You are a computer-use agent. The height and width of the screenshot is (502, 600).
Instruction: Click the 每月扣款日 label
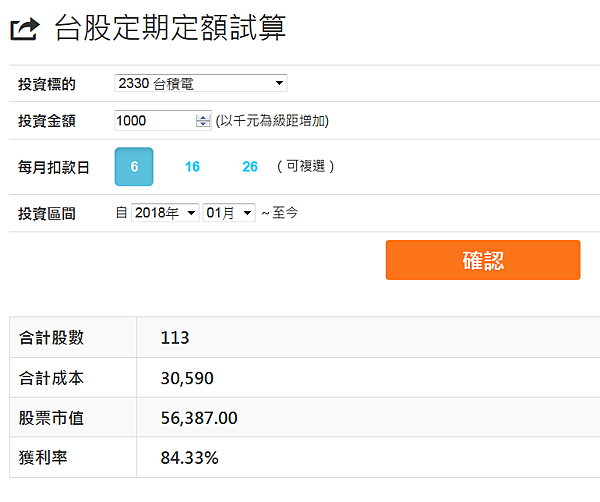(x=54, y=167)
